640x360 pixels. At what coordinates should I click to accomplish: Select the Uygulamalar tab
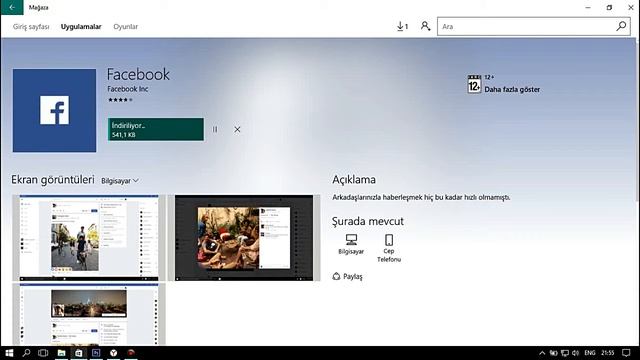point(81,27)
